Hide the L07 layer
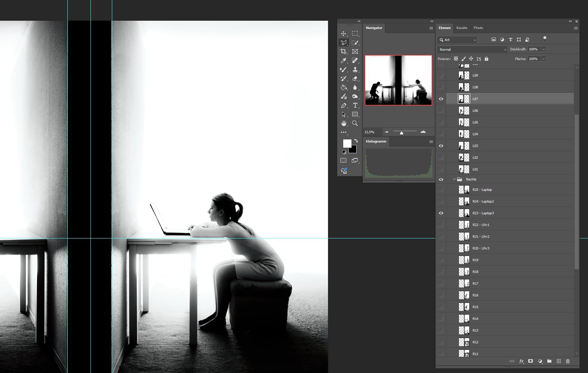The width and height of the screenshot is (588, 373). [441, 99]
